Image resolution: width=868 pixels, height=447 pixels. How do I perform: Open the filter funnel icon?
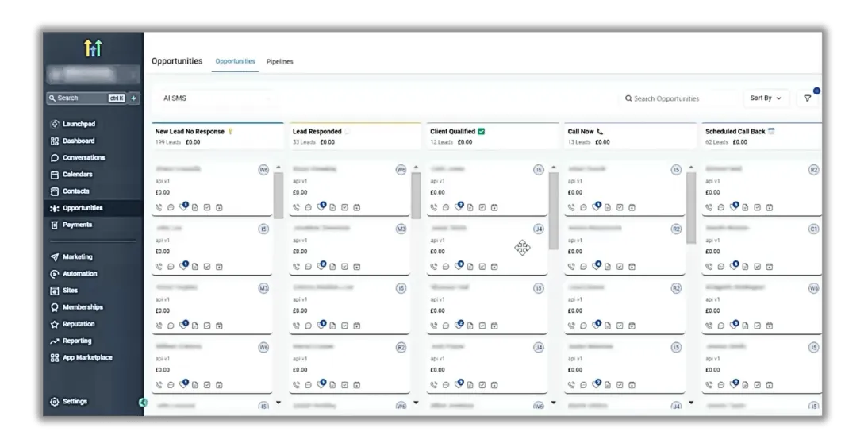click(808, 98)
